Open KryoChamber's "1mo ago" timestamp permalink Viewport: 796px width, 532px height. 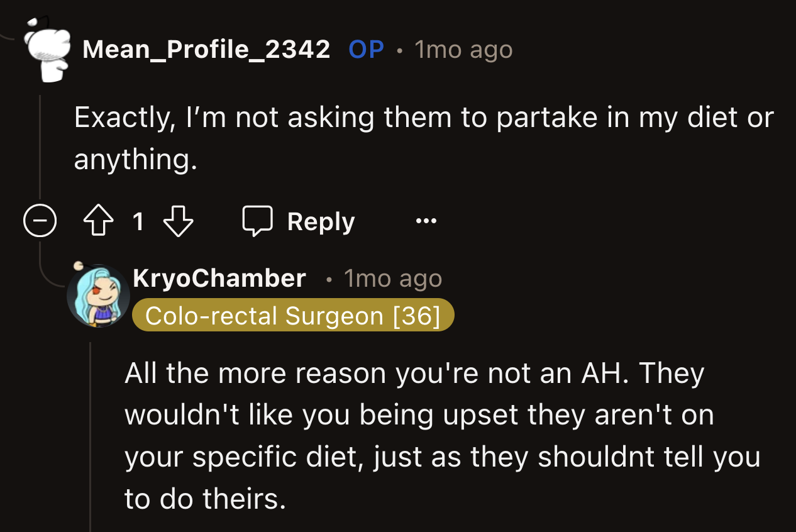pos(393,279)
